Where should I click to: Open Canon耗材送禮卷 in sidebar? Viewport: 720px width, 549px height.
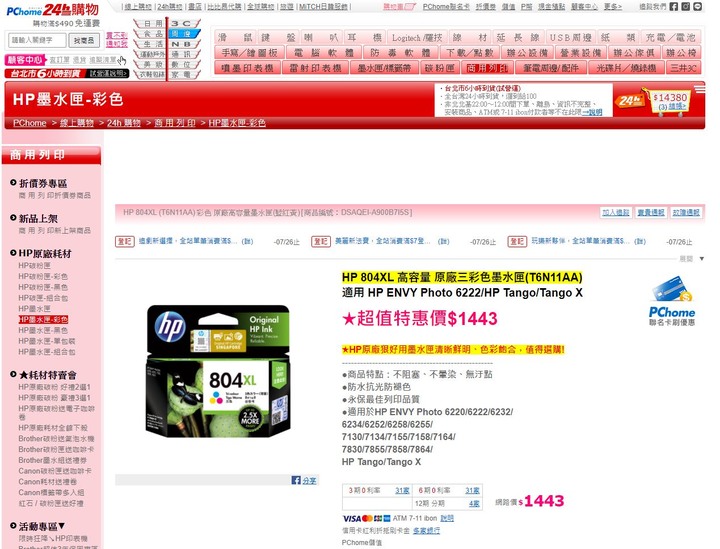[47, 482]
